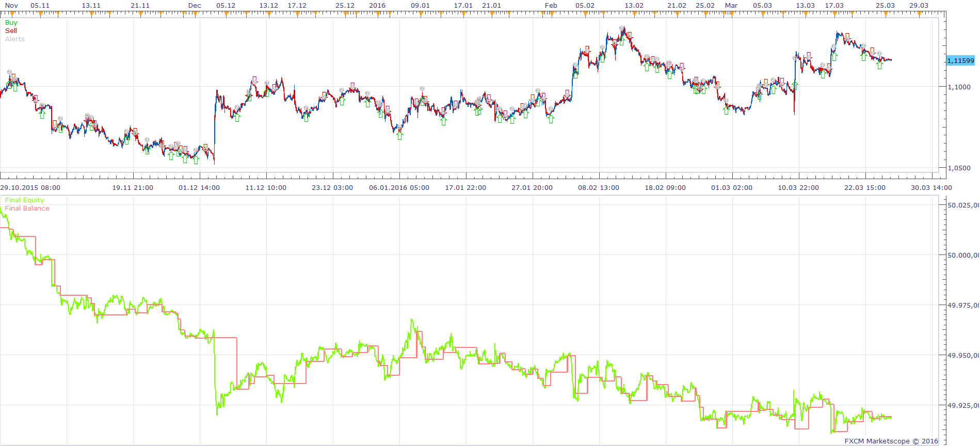980x446 pixels.
Task: Click the 19.11 21:00 time axis label
Action: 133,188
